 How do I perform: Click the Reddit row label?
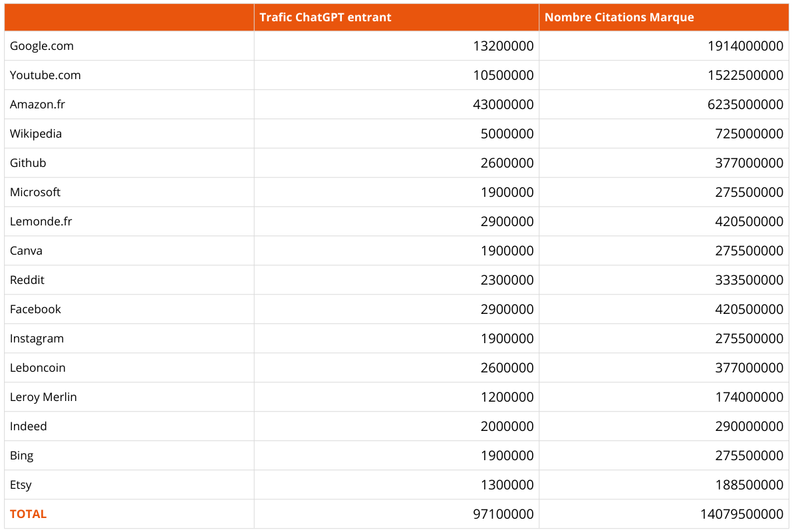point(27,280)
